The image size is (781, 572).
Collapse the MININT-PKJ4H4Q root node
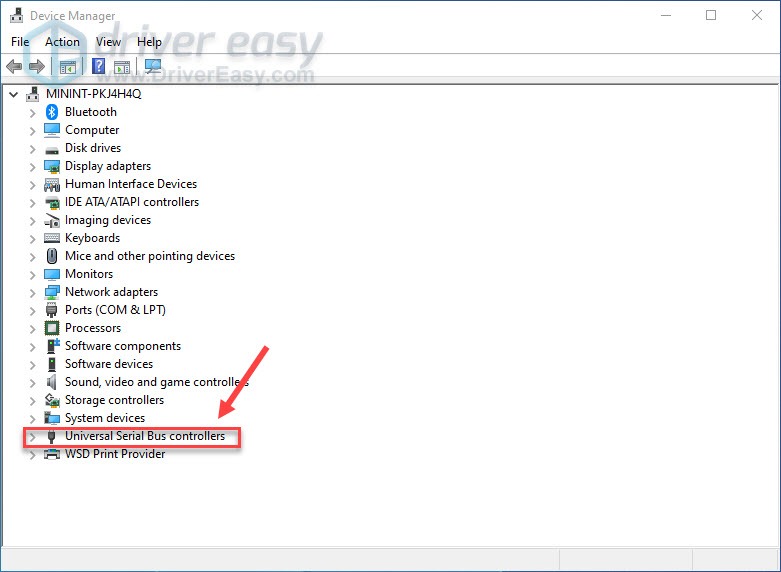pos(14,94)
